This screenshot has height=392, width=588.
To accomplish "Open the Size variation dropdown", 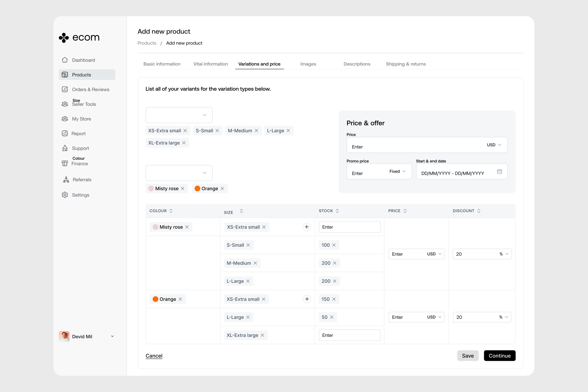I will 179,115.
